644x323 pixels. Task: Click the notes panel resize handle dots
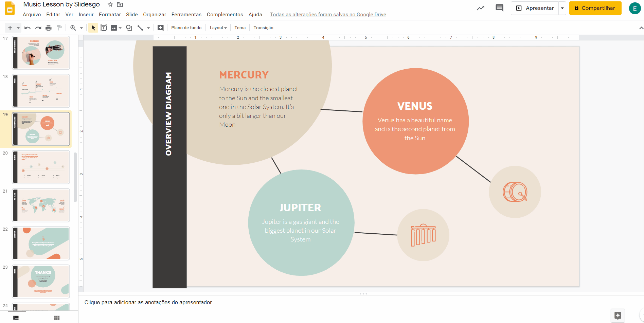pos(363,293)
